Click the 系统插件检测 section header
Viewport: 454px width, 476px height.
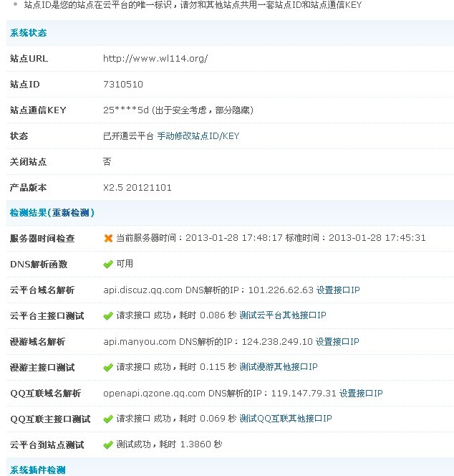pyautogui.click(x=38, y=470)
